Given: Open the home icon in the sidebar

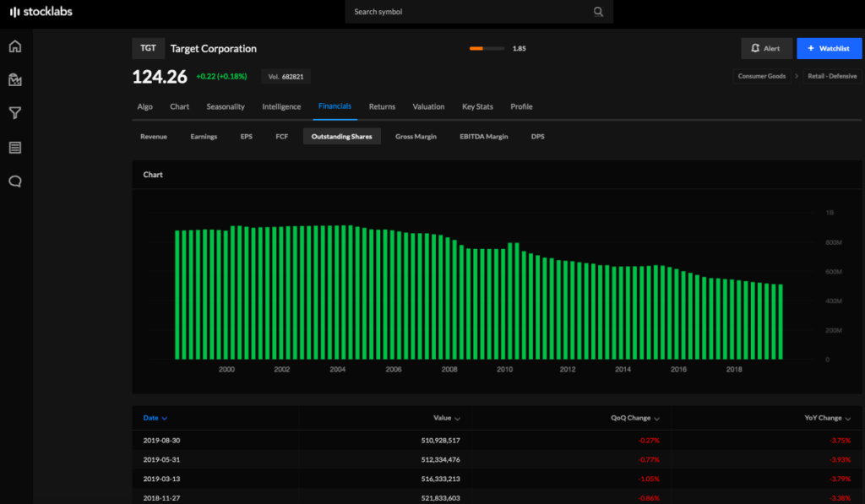Looking at the screenshot, I should point(15,46).
